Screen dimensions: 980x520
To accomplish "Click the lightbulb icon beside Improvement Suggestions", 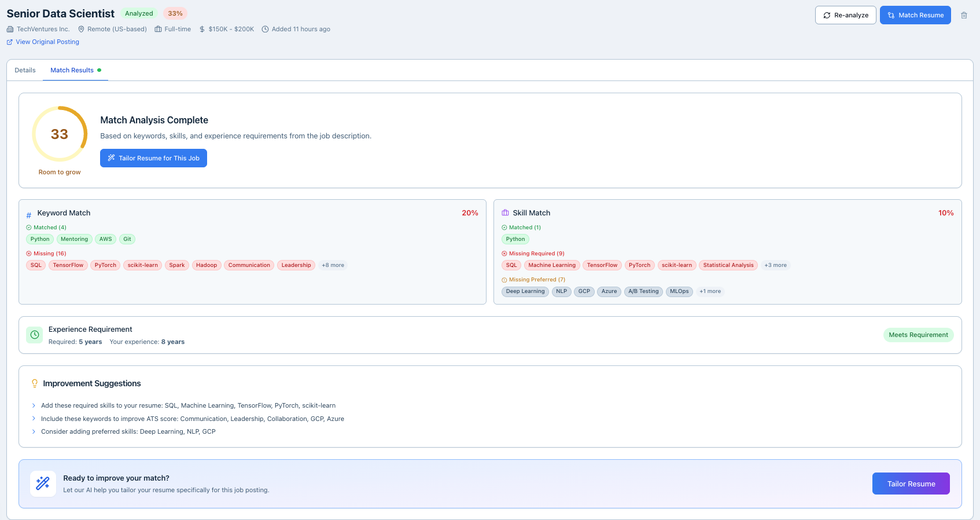I will (x=35, y=383).
